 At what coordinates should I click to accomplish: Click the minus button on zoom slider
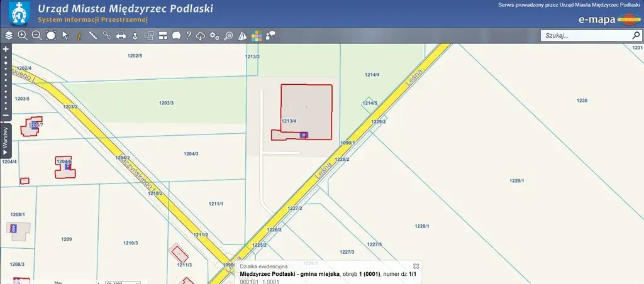point(6,116)
